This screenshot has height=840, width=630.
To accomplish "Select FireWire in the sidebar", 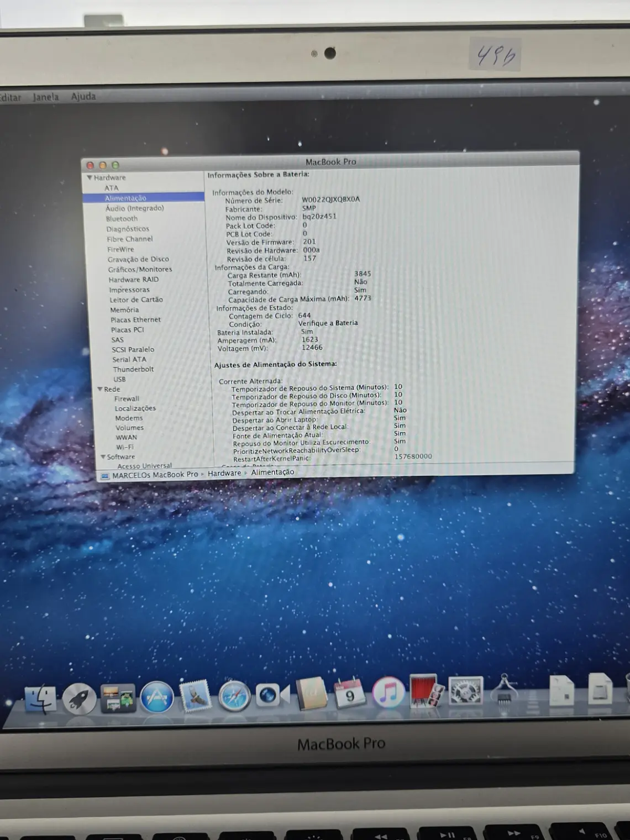I will pos(120,250).
